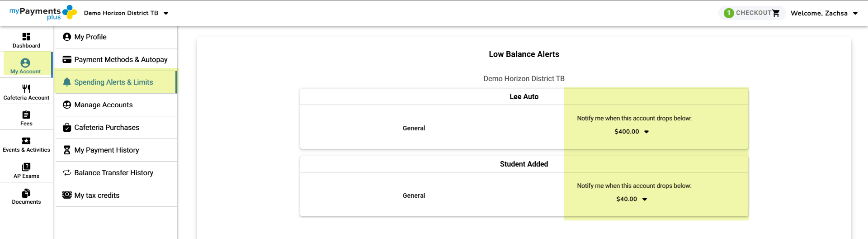
Task: Click My tax credits entry
Action: tap(97, 196)
